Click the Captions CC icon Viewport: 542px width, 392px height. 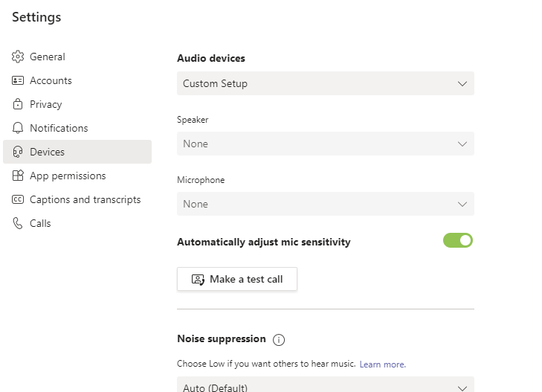tap(18, 199)
